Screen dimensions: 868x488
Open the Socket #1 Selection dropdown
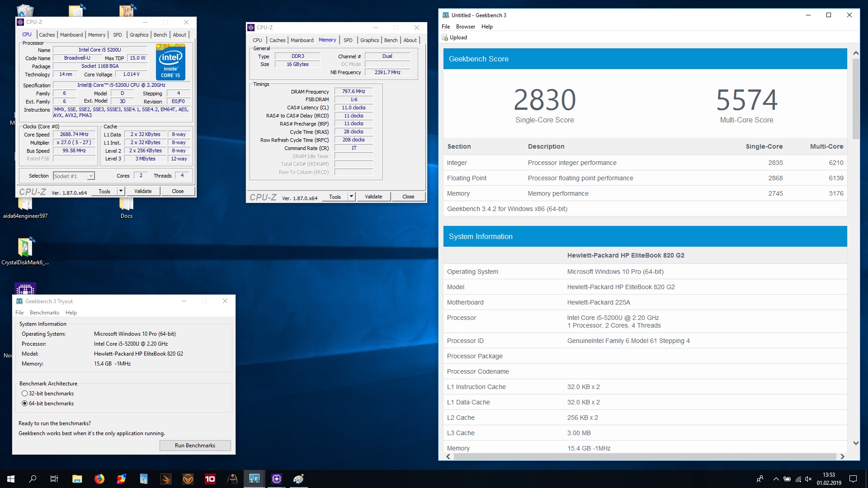74,176
